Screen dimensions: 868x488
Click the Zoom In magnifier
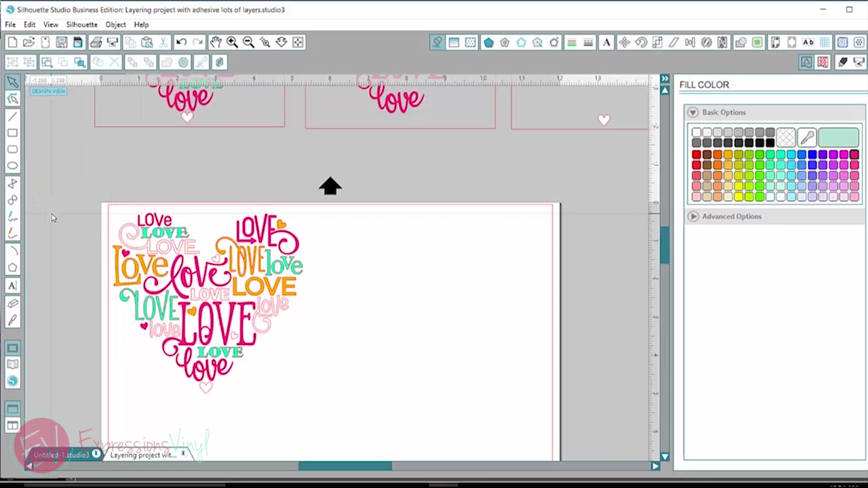232,42
